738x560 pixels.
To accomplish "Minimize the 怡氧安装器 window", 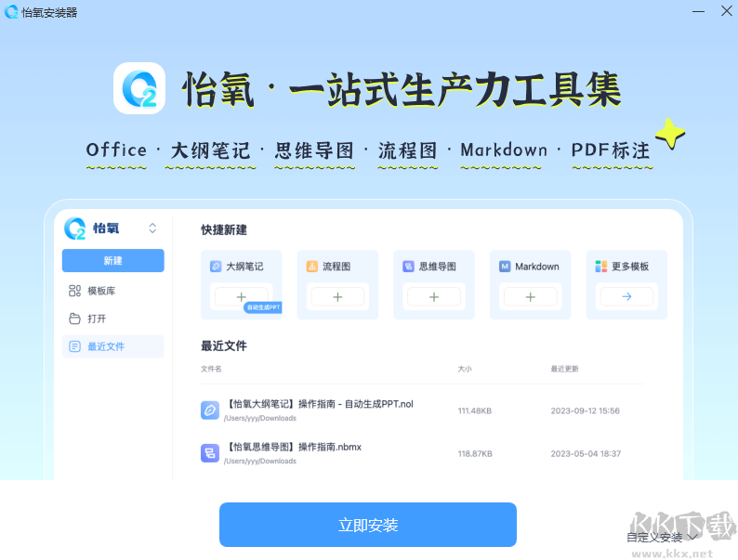I will (698, 11).
